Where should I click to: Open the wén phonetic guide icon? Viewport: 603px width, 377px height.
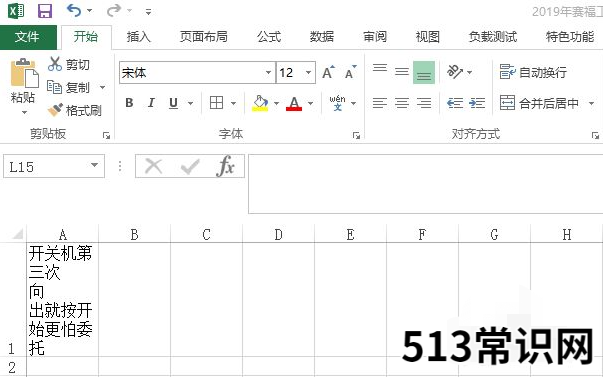tap(337, 103)
